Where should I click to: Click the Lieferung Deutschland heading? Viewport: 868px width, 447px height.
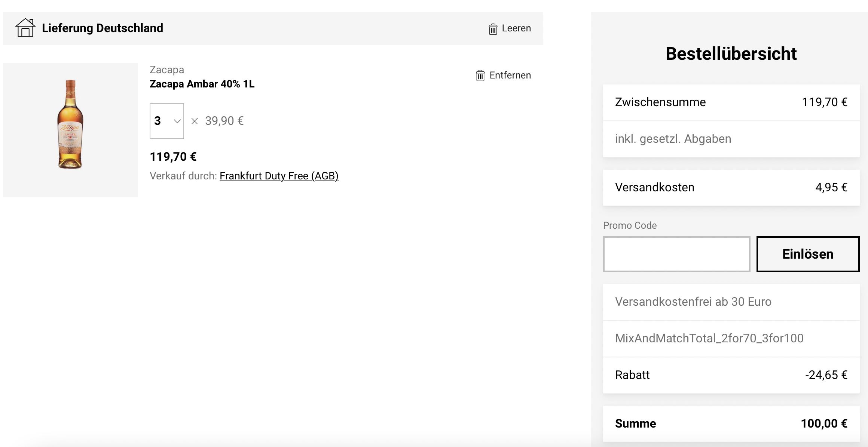103,28
